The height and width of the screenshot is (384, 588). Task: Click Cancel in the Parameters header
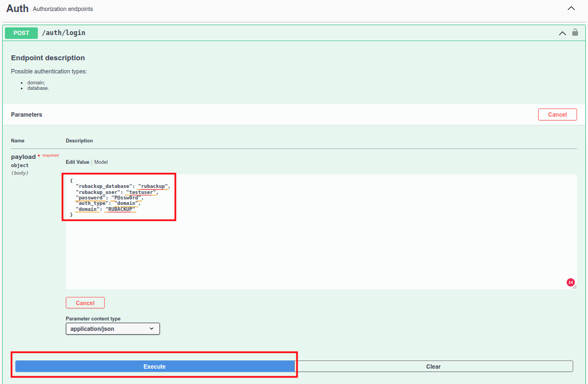click(x=557, y=114)
